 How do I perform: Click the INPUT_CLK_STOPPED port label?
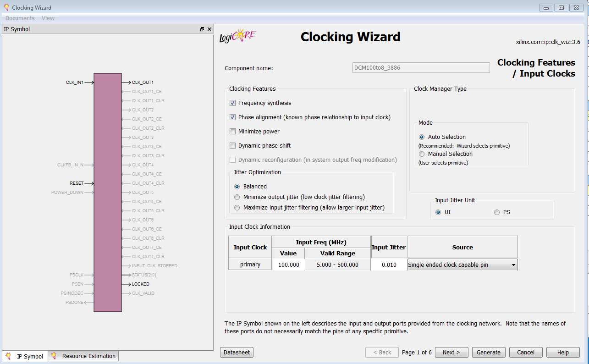pos(154,266)
